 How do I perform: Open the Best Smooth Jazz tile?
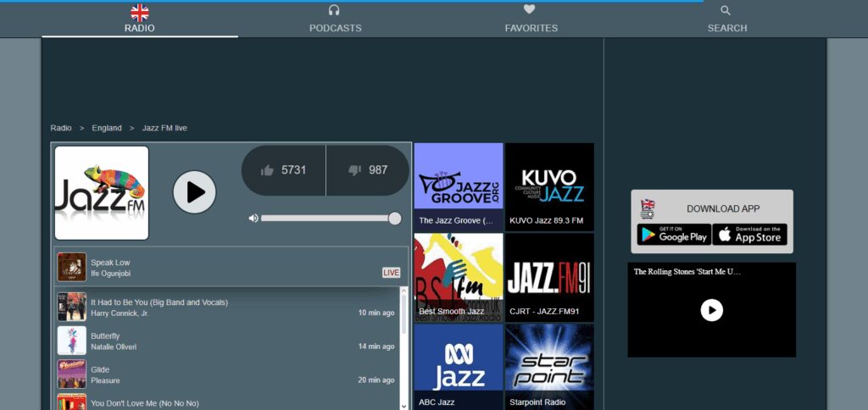(x=459, y=277)
